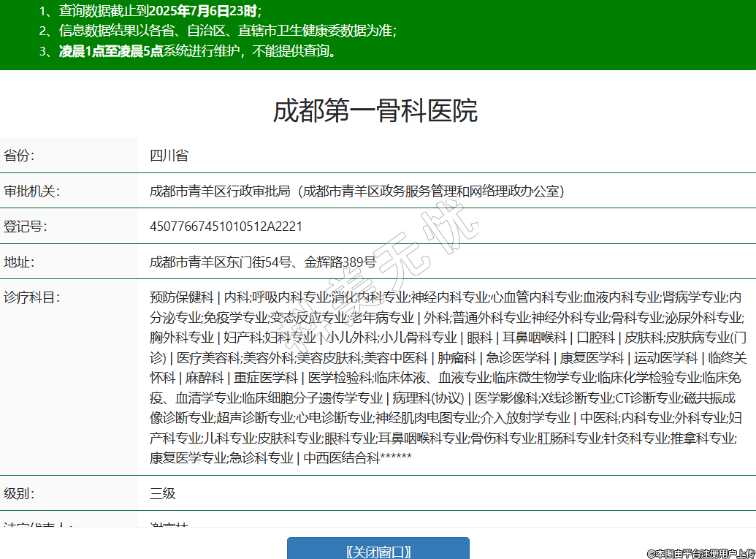The width and height of the screenshot is (756, 559).
Task: Select the 地址 row label
Action: tap(20, 262)
